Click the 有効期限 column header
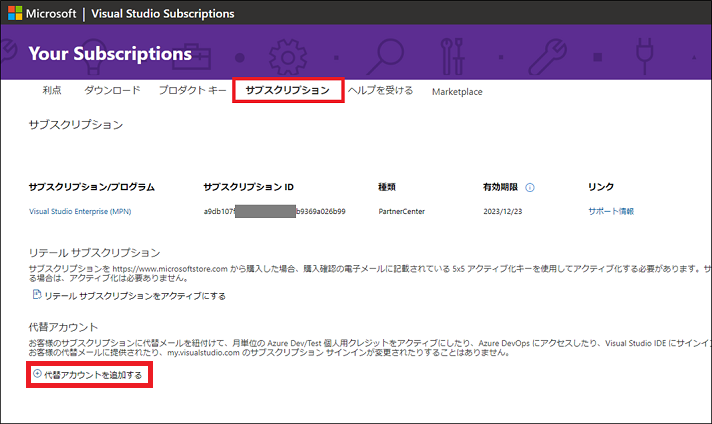The image size is (712, 424). pos(500,187)
